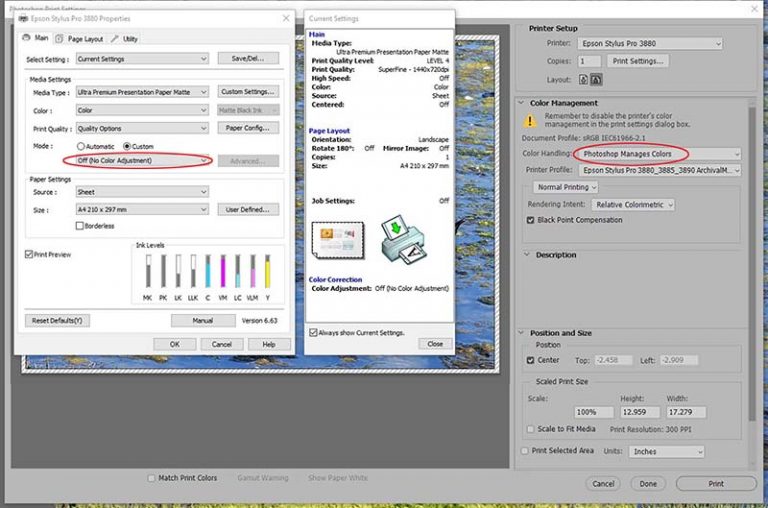Screen dimensions: 768x508
Task: Select the Automatic mode radio button
Action: pyautogui.click(x=81, y=146)
